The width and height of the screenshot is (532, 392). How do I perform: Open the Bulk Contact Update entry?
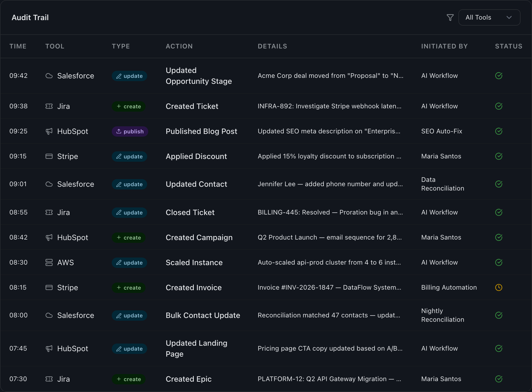click(203, 316)
